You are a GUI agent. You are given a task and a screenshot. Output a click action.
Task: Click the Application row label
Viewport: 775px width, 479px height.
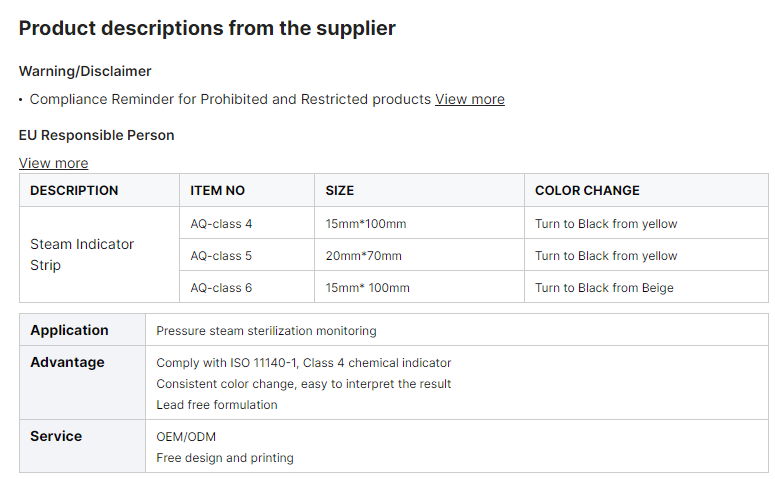point(69,330)
